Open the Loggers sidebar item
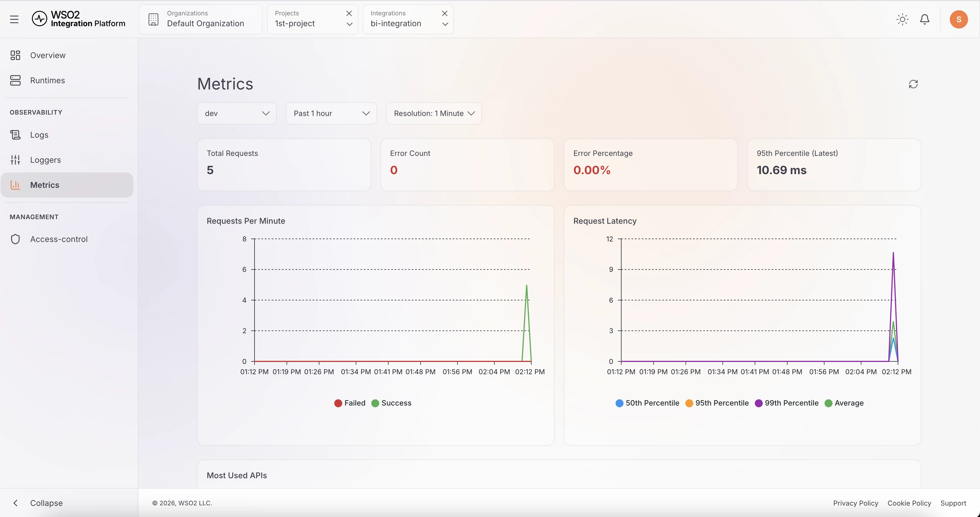The image size is (980, 517). 45,160
